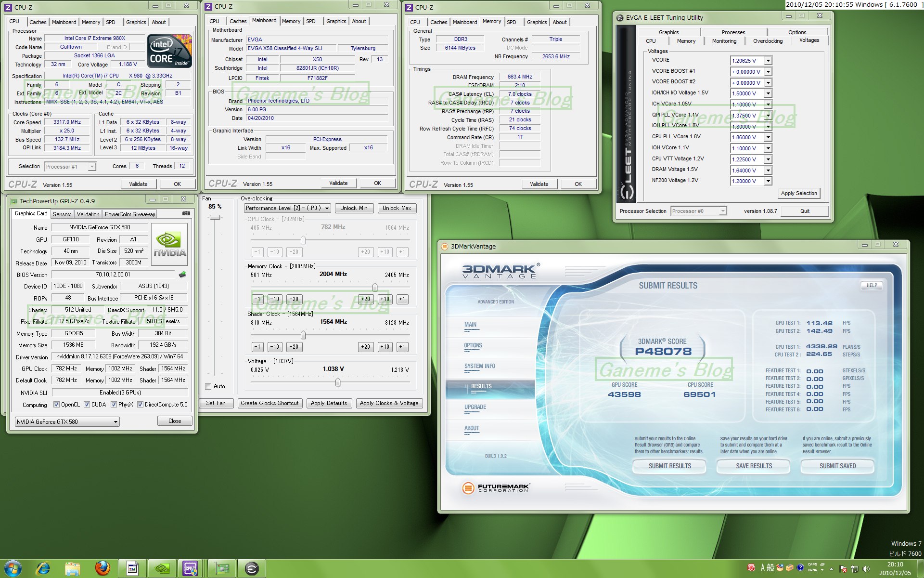The image size is (924, 578).
Task: Click the BIOS save chip icon in GPU-Z
Action: click(x=182, y=275)
